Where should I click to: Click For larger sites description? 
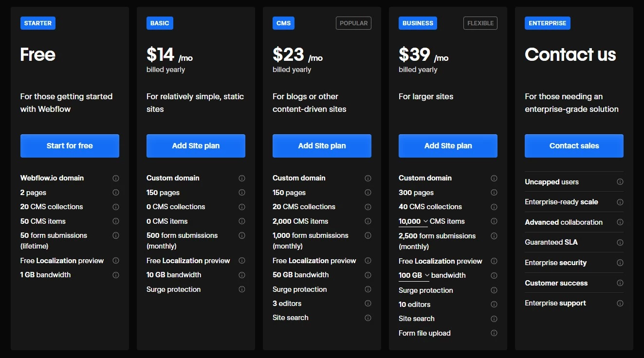tap(426, 97)
